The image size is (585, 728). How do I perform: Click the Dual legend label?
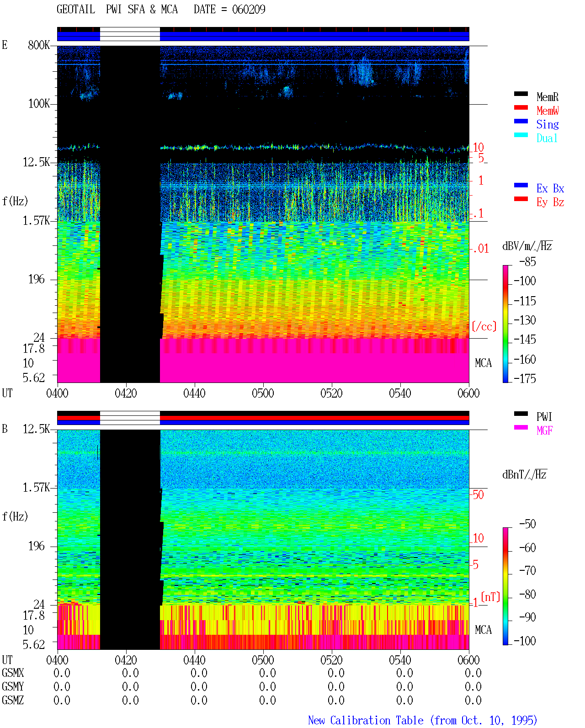click(548, 138)
